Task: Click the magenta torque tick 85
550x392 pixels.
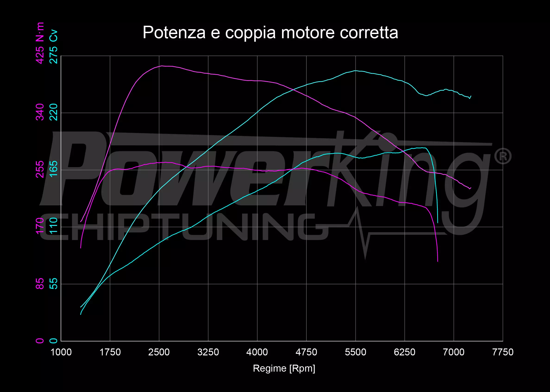Action: click(x=40, y=284)
